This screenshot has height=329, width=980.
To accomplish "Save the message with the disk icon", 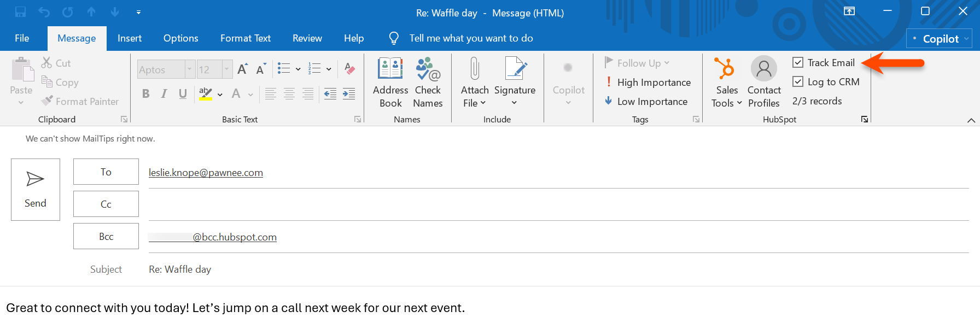I will tap(20, 12).
